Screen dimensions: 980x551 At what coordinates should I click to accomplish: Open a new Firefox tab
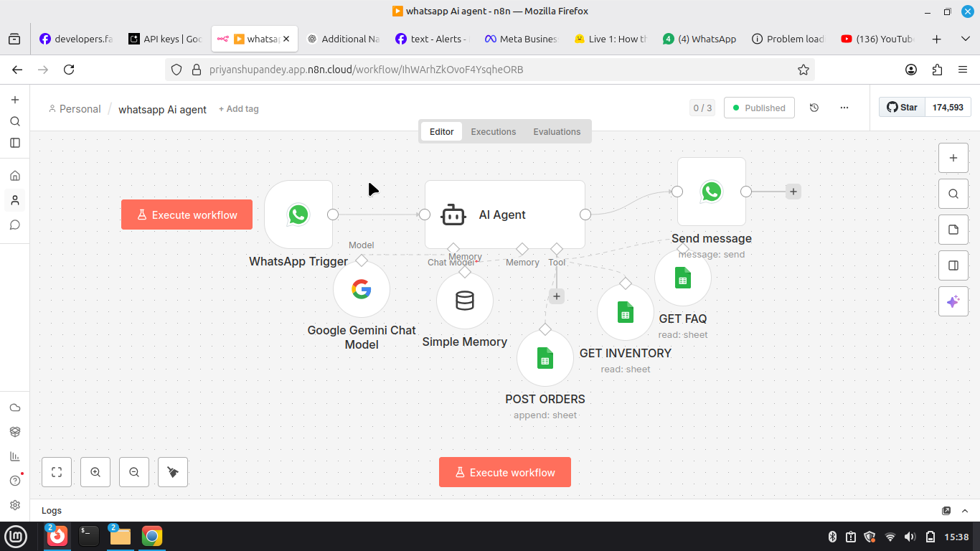[936, 39]
